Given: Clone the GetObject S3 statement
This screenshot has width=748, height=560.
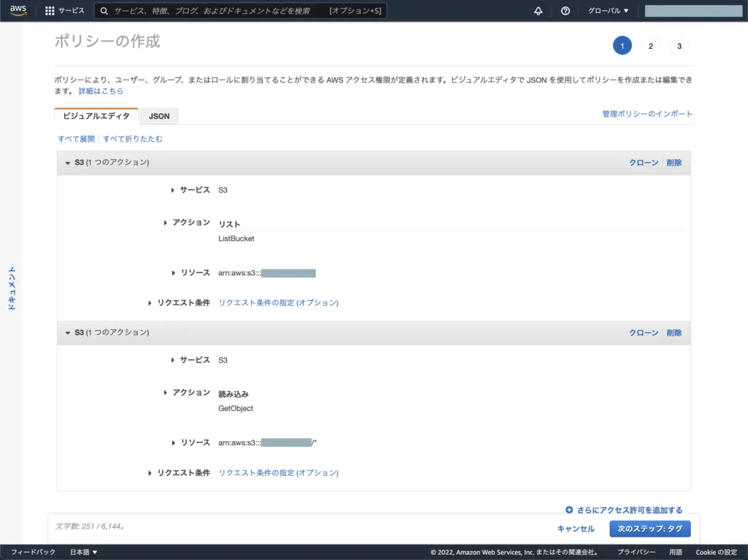Looking at the screenshot, I should point(644,332).
